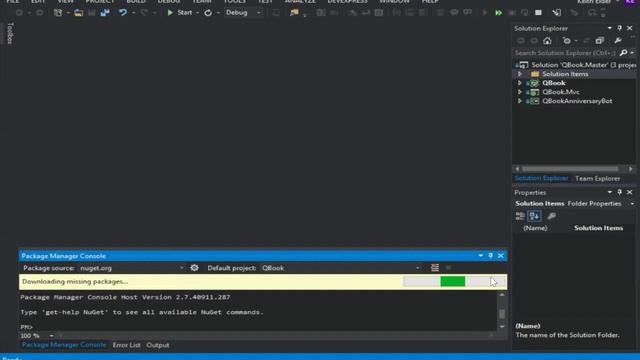This screenshot has height=360, width=640.
Task: Open Solution Explorer window options arrow
Action: 609,28
